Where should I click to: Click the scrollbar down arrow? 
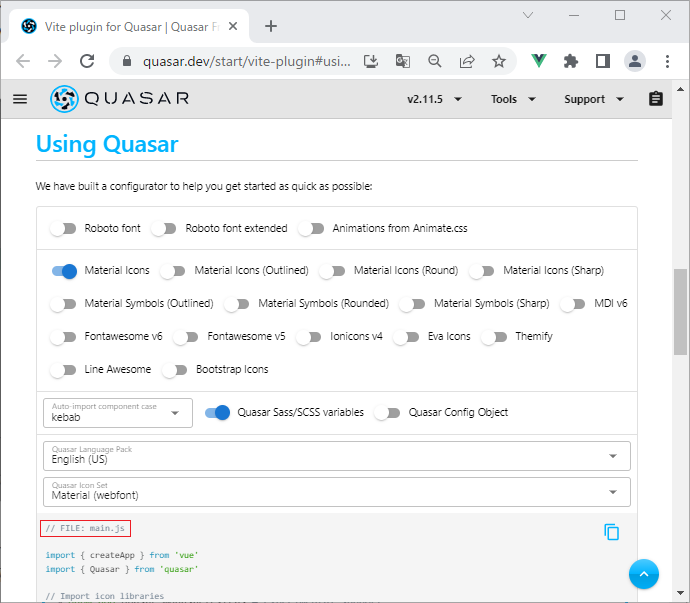680,593
